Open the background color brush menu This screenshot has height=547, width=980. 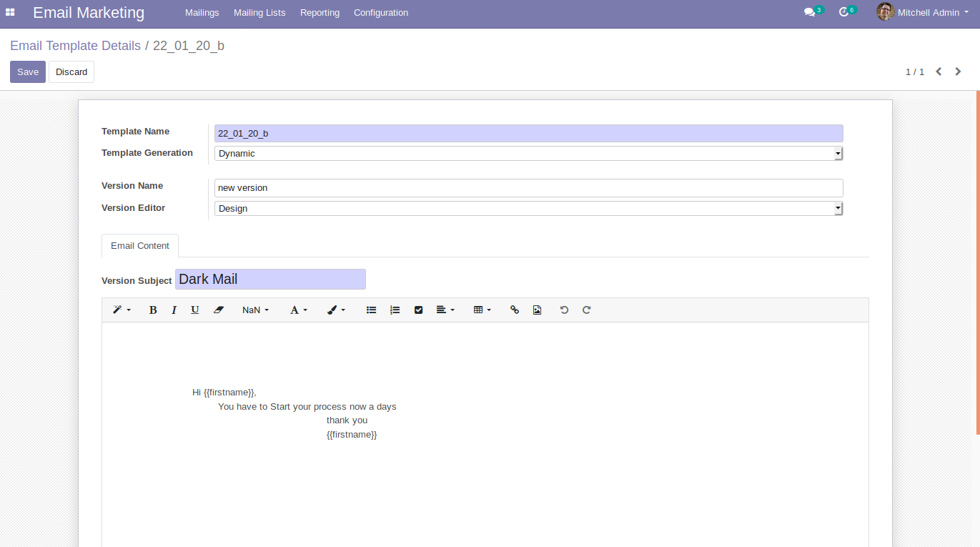pyautogui.click(x=336, y=310)
